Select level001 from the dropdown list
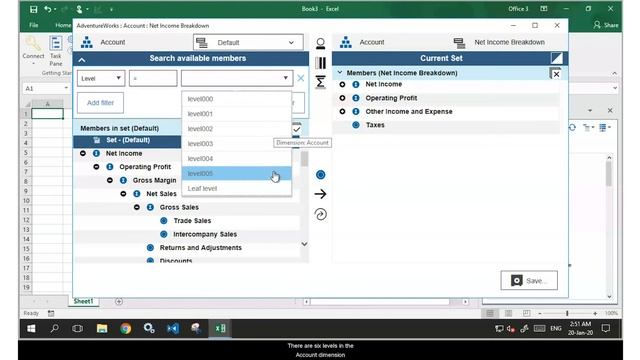This screenshot has width=640, height=360. (x=237, y=114)
